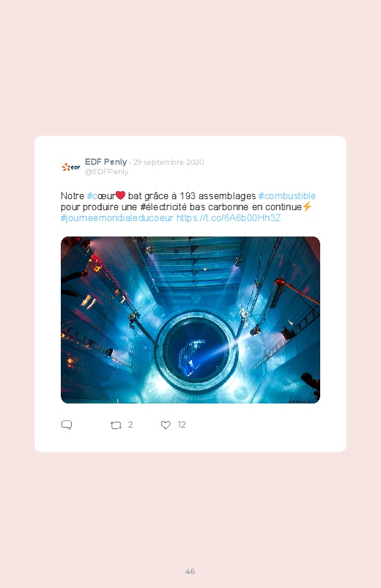Click the retweet arrows icon
This screenshot has height=588, width=381.
[x=116, y=425]
